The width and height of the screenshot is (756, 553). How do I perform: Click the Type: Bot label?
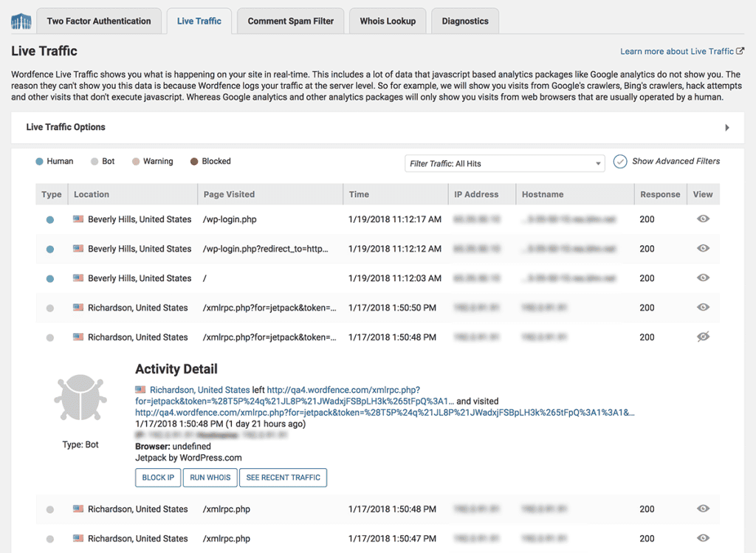pos(80,444)
